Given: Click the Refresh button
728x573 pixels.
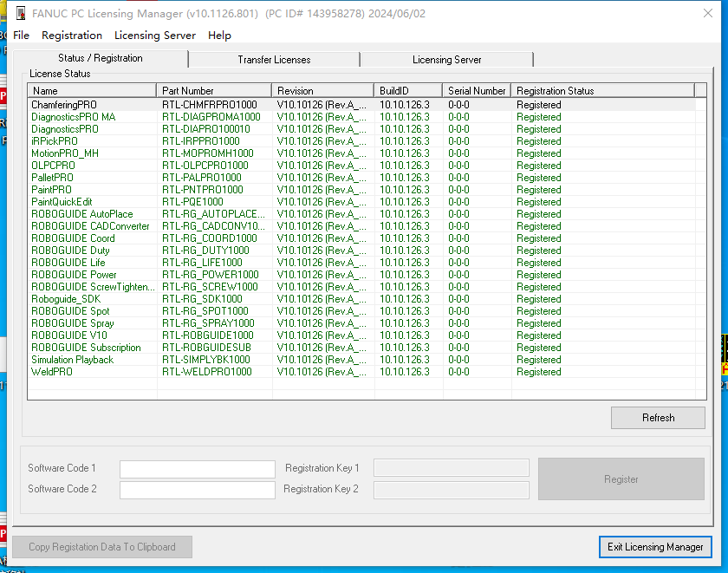Looking at the screenshot, I should click(x=658, y=418).
